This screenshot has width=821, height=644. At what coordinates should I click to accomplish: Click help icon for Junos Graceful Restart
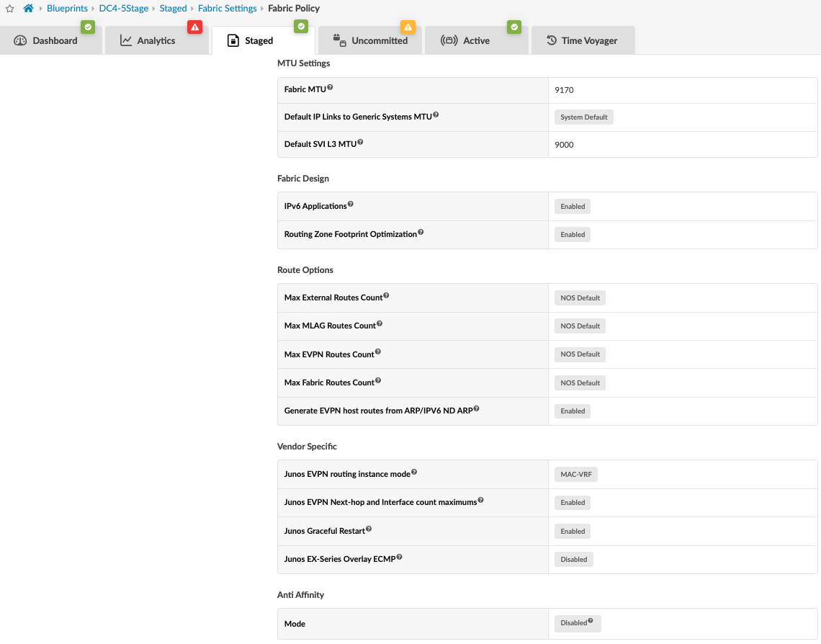click(x=369, y=529)
